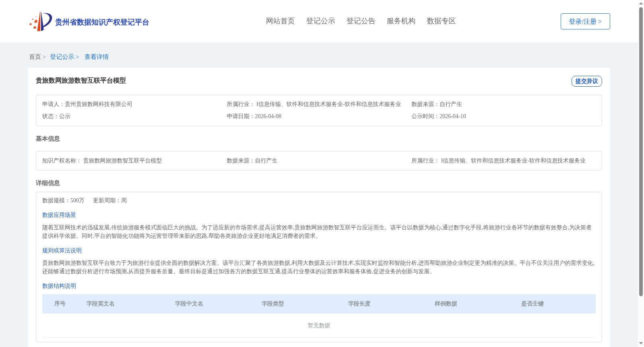Click 字段长度 column header
Screen dimensions: 644x347
coord(359,304)
